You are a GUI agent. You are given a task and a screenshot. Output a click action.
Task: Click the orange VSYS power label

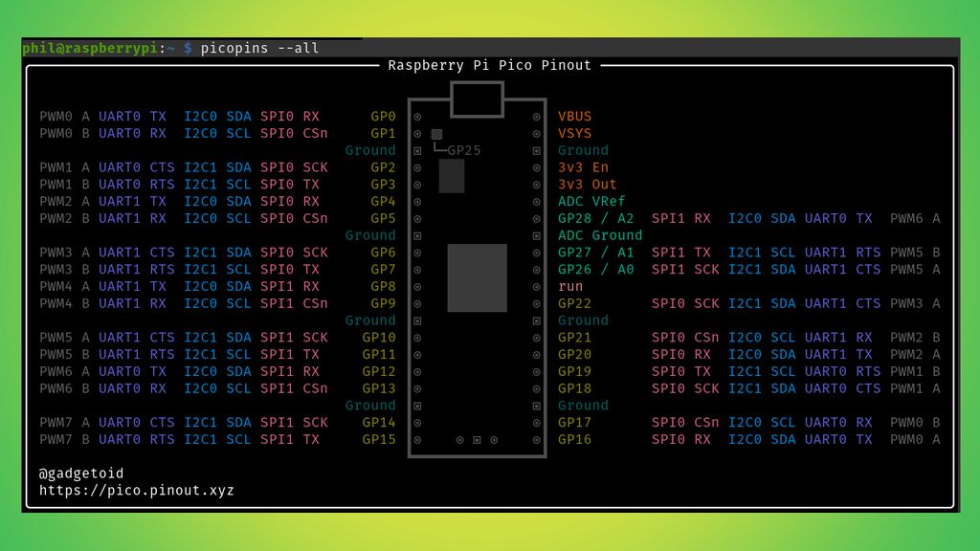[573, 133]
